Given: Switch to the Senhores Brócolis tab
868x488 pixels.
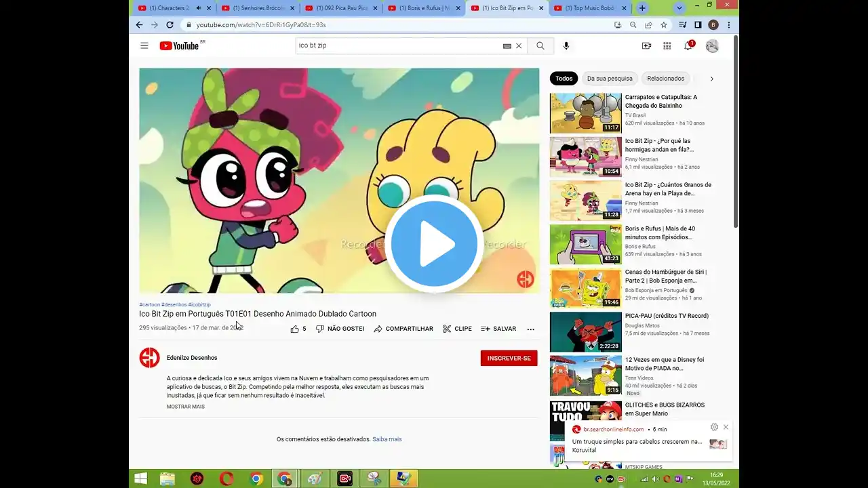Looking at the screenshot, I should point(259,8).
